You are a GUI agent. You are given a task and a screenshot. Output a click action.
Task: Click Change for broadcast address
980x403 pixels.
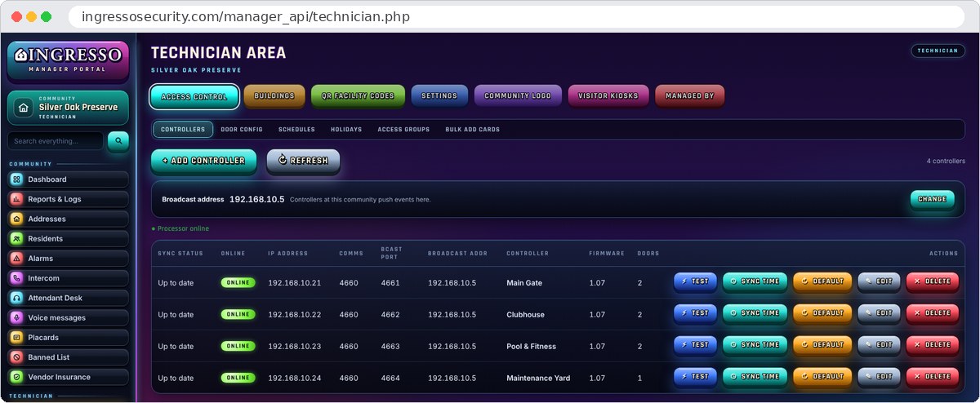click(933, 199)
